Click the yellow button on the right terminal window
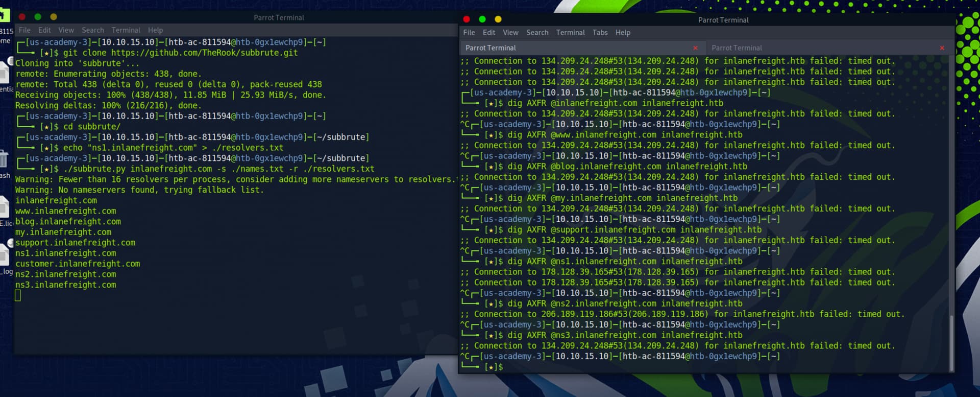The image size is (980, 397). tap(498, 19)
